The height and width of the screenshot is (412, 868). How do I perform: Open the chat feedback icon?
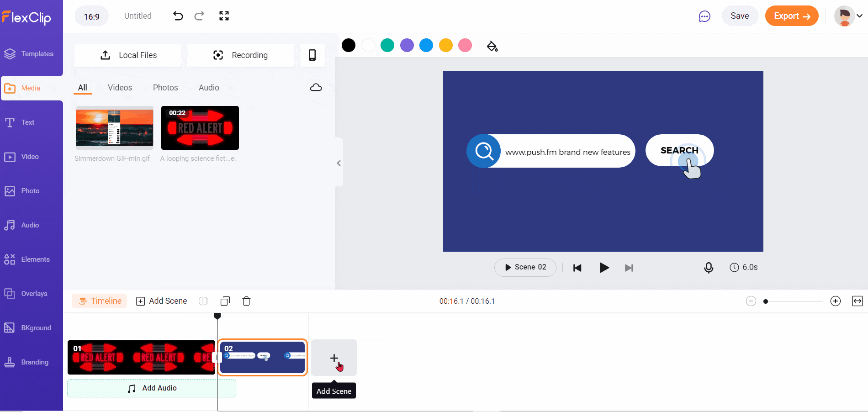click(x=704, y=16)
